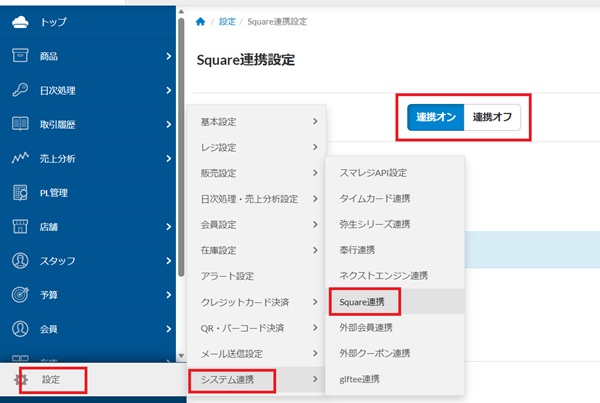Open トップ in sidebar

pos(88,22)
